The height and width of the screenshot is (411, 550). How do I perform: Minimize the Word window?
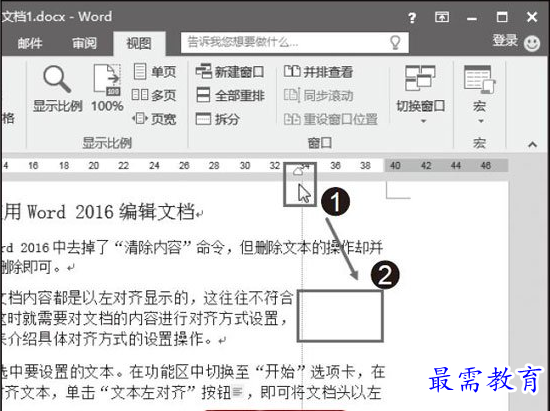click(472, 18)
